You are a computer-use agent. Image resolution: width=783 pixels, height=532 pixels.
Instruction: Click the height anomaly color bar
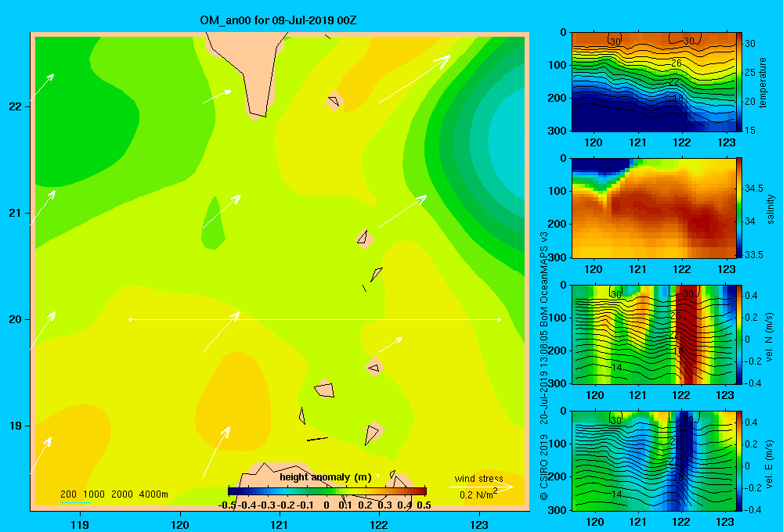pyautogui.click(x=327, y=491)
